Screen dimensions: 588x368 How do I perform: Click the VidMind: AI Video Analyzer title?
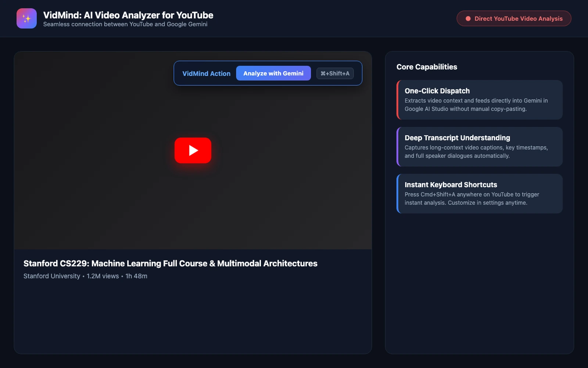click(128, 15)
